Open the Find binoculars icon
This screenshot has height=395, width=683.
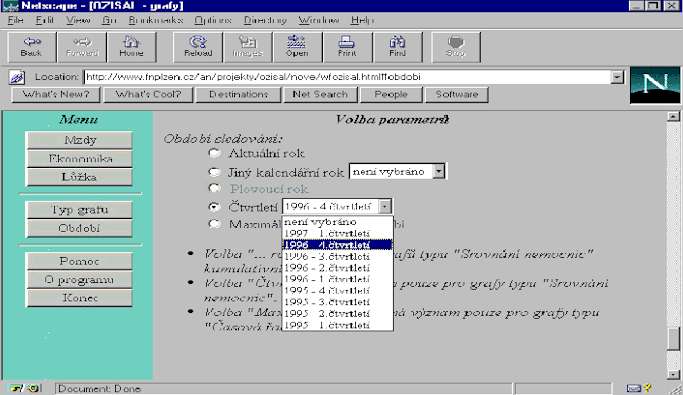(397, 47)
